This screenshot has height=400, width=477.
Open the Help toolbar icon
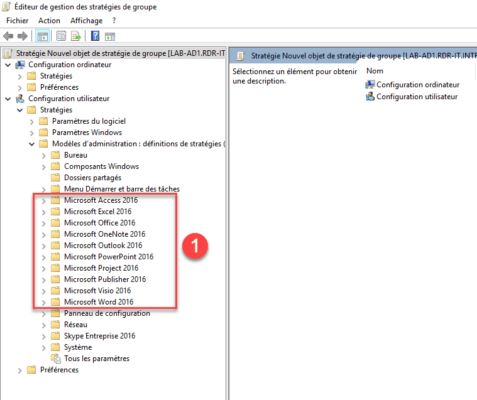(95, 36)
